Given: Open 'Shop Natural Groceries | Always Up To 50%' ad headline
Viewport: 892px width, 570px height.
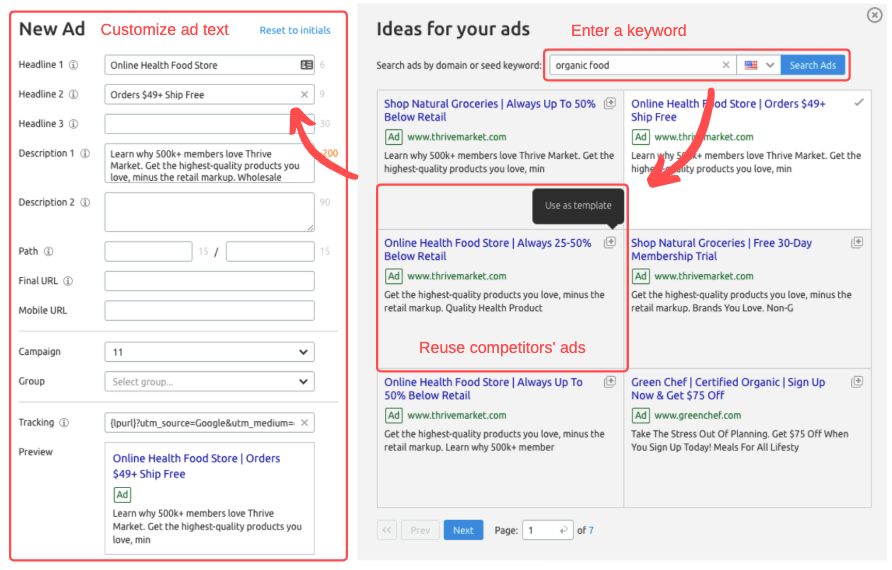Looking at the screenshot, I should [489, 110].
